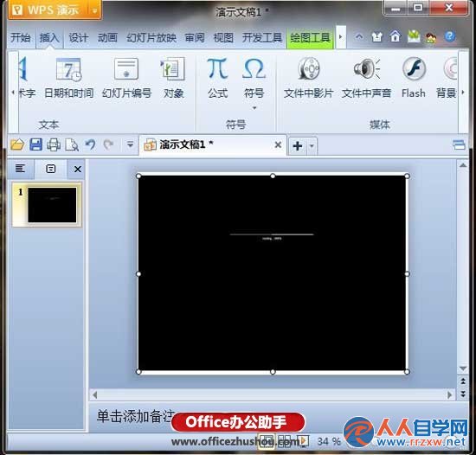Open print preview icon
476x455 pixels.
pyautogui.click(x=72, y=144)
